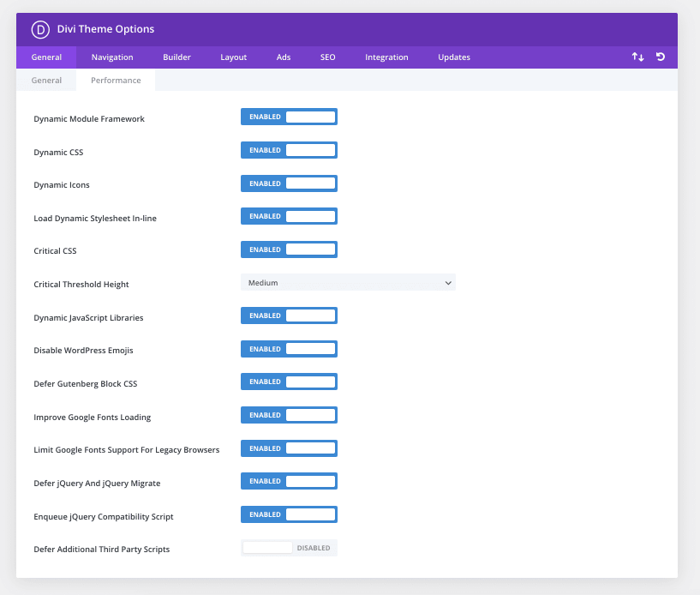Image resolution: width=700 pixels, height=595 pixels.
Task: Click the Dynamic CSS label
Action: point(58,153)
